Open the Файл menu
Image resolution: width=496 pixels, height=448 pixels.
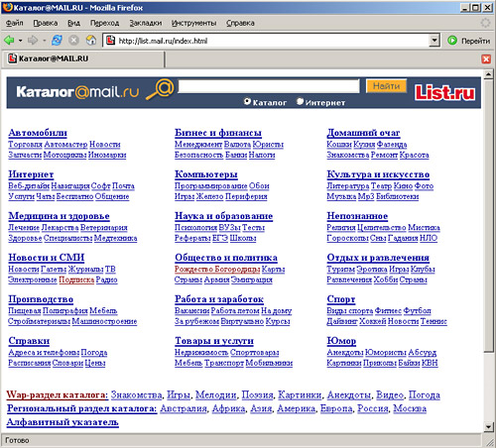15,23
